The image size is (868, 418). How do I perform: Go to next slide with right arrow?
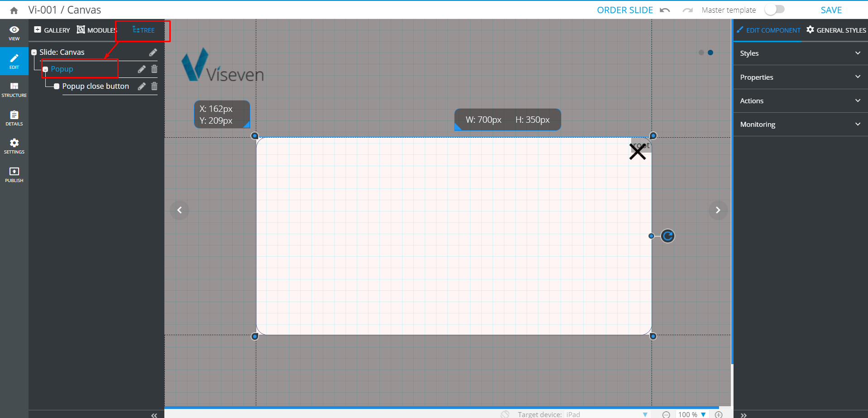tap(718, 210)
